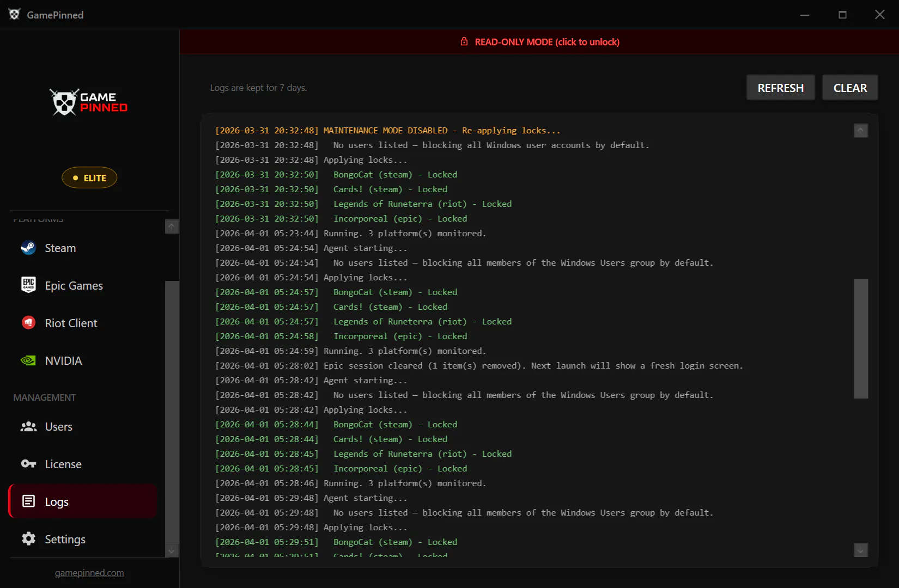Click the 20:32:50 Cards! (steam) Locked line
The image size is (899, 588).
[331, 189]
